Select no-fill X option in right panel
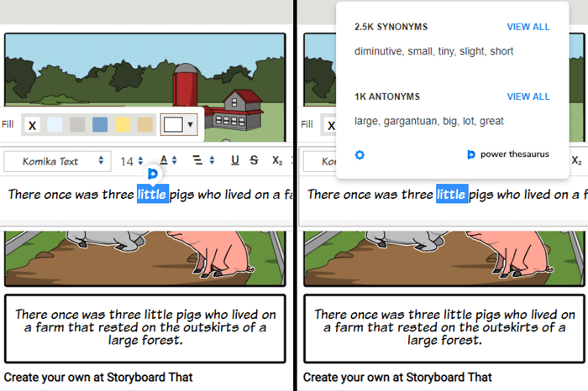 click(x=331, y=126)
